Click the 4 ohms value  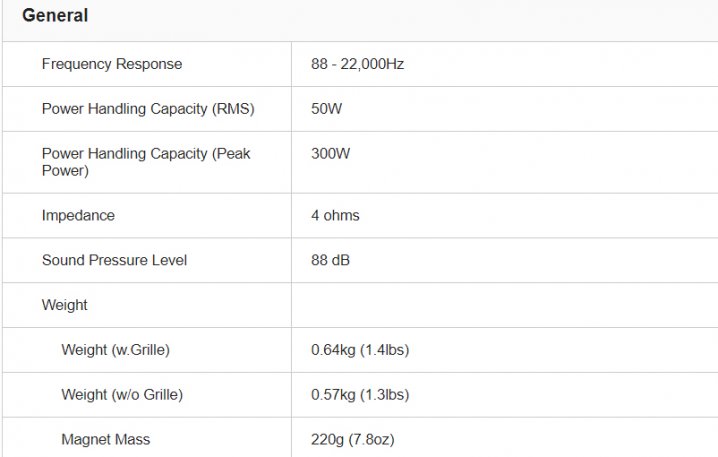(335, 215)
